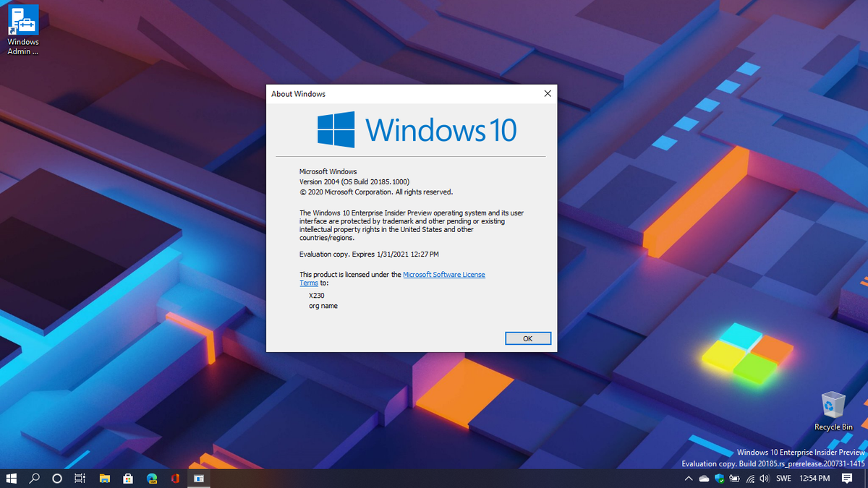Open the Windows Start menu

(12, 479)
